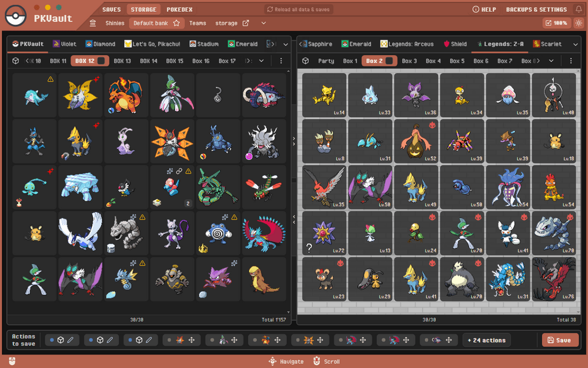This screenshot has height=368, width=588.
Task: Click the right arrow after Box 8
Action: (x=538, y=61)
